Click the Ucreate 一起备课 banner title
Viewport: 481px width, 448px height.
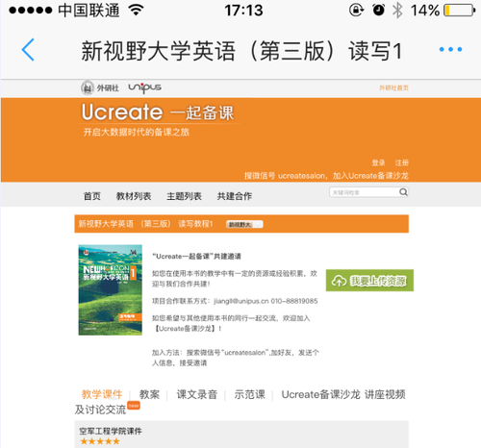click(158, 112)
